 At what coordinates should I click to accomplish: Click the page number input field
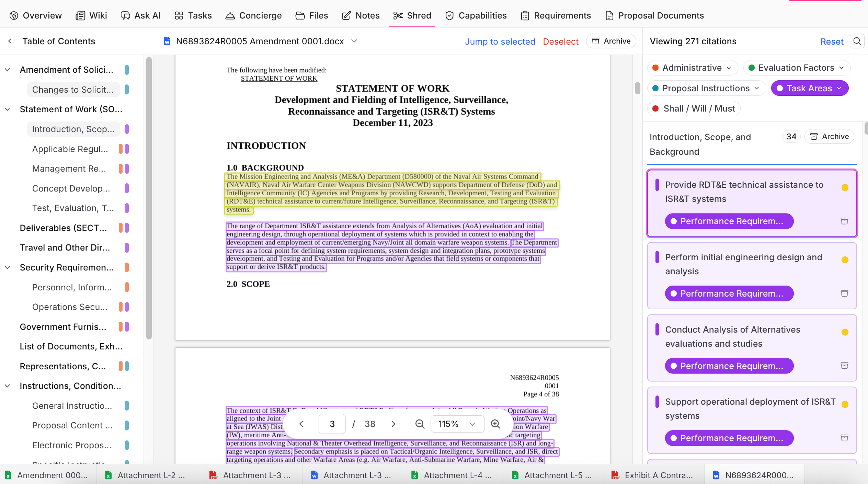click(x=332, y=424)
